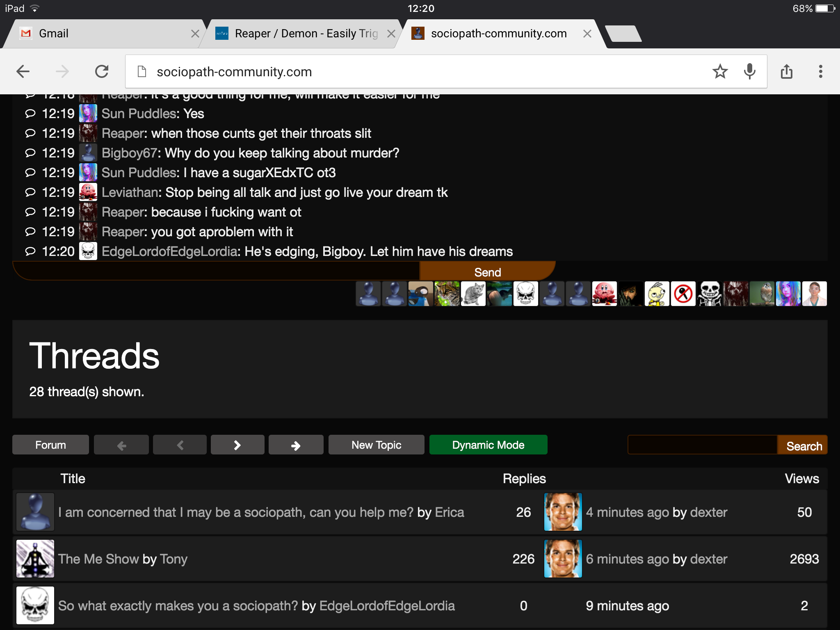The width and height of the screenshot is (840, 630).
Task: Click Leviathan's Kirby avatar in chat message
Action: (x=88, y=192)
